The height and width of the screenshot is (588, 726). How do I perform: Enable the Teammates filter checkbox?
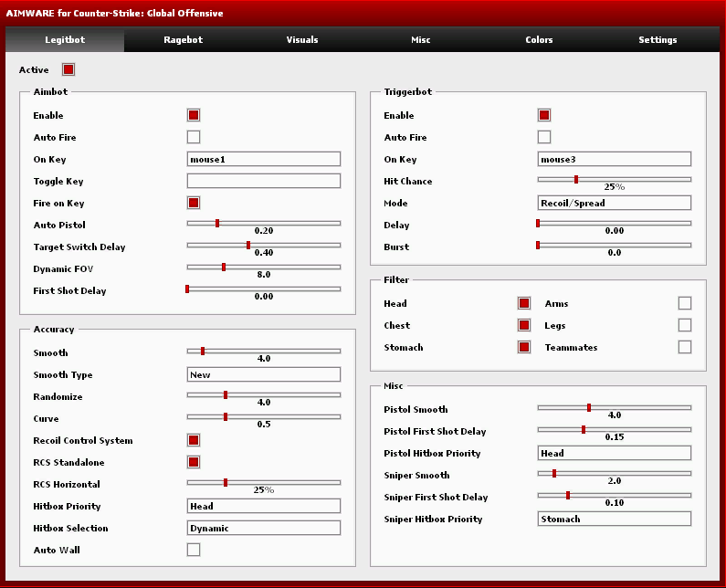pyautogui.click(x=685, y=347)
